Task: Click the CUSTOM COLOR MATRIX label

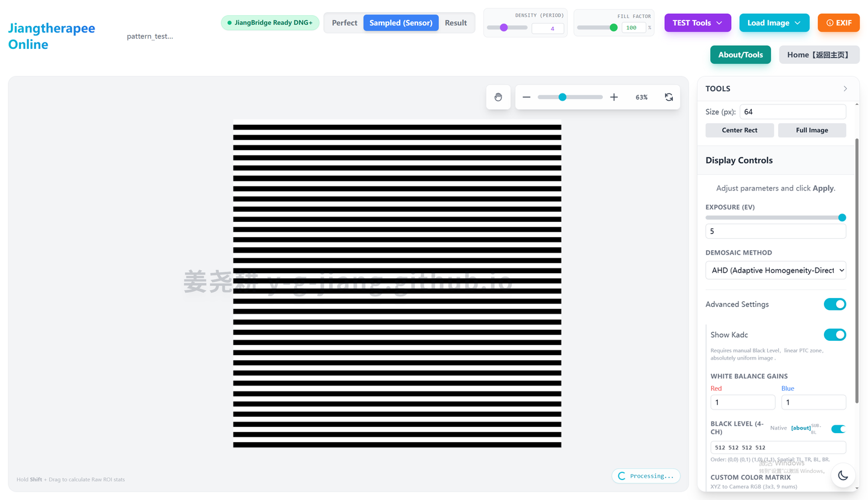Action: [x=750, y=477]
